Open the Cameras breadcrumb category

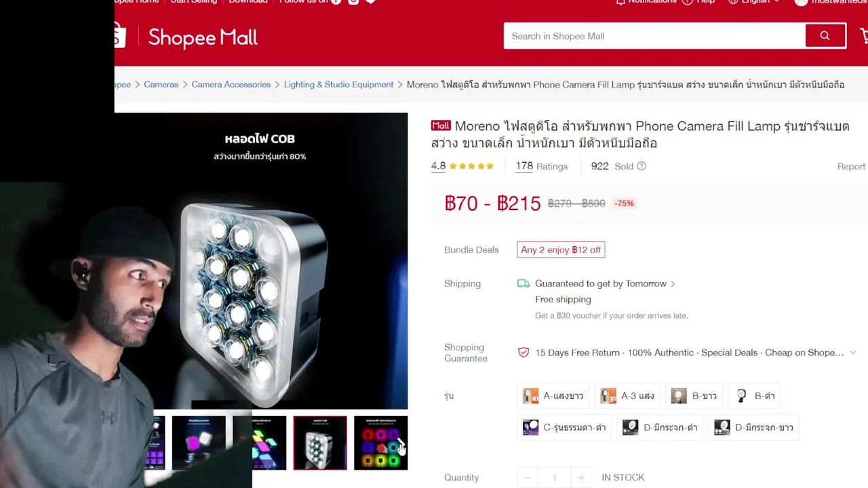(161, 85)
